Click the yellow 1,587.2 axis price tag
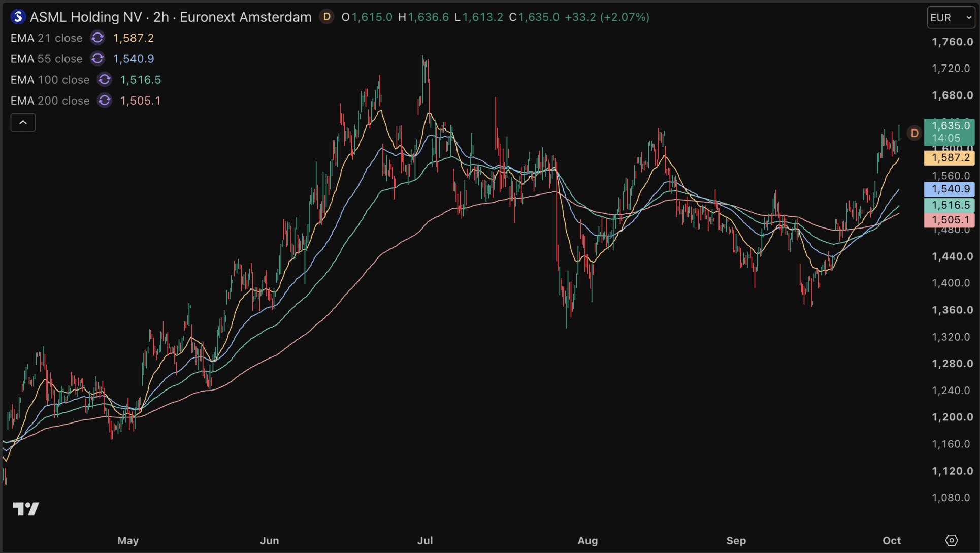Image resolution: width=980 pixels, height=553 pixels. [x=950, y=158]
